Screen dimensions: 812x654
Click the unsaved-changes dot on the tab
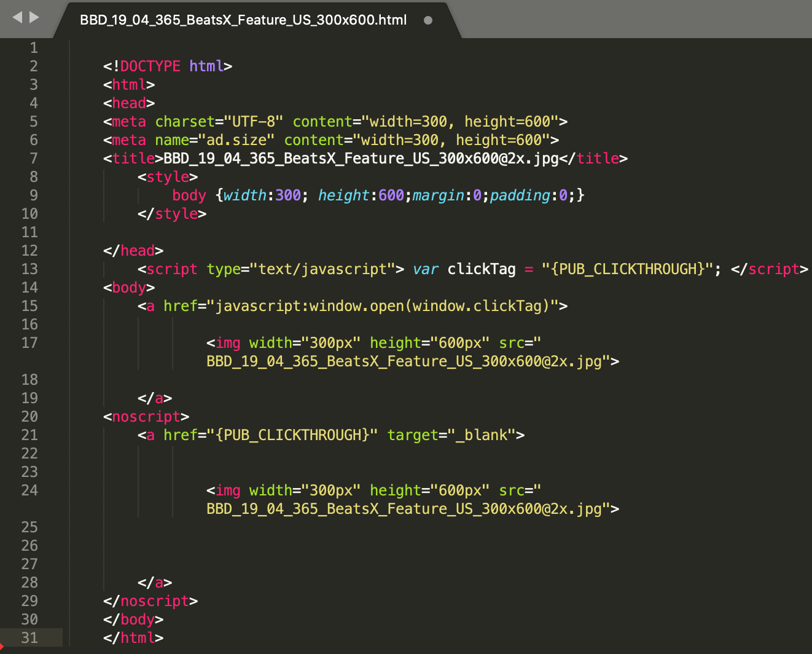[427, 19]
